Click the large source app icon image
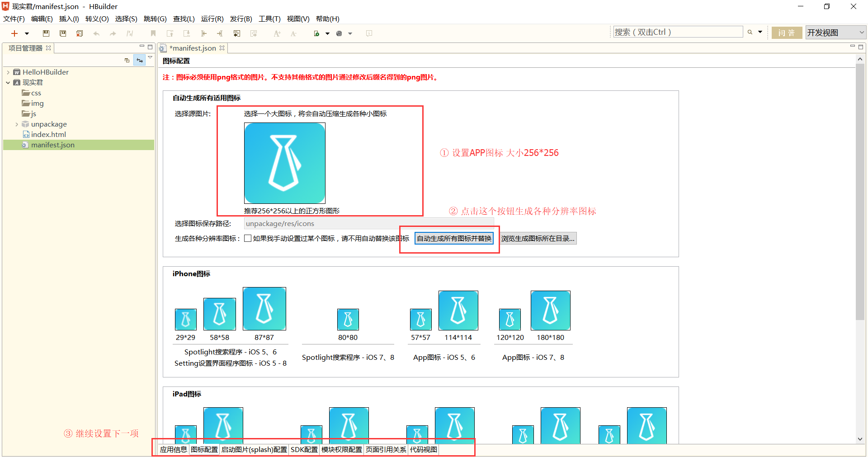Viewport: 868px width, 457px height. click(x=285, y=163)
